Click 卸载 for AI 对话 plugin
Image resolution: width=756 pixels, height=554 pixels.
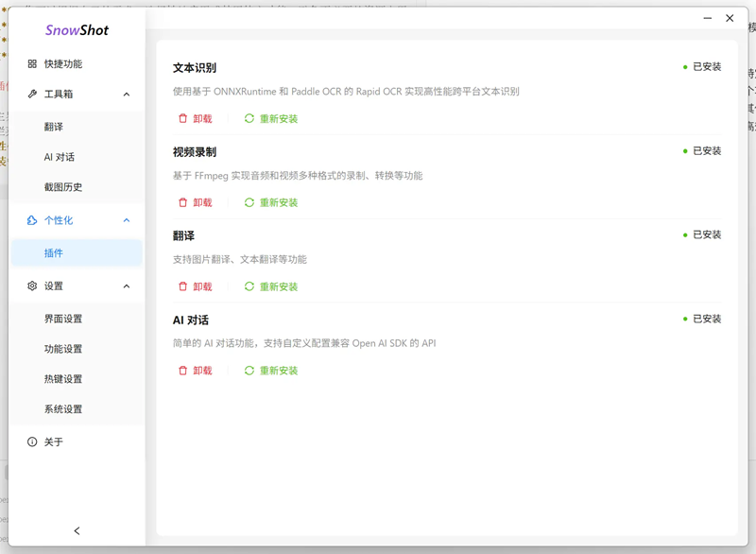pyautogui.click(x=196, y=371)
